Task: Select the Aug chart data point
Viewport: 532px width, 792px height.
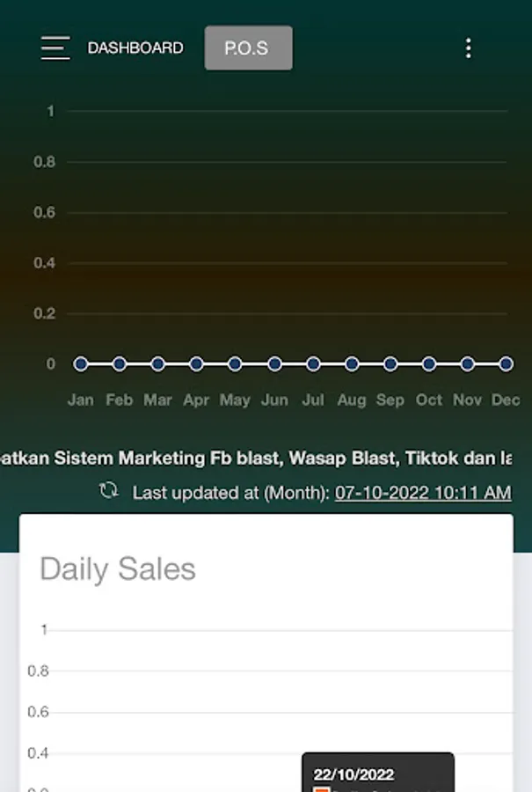Action: point(352,363)
